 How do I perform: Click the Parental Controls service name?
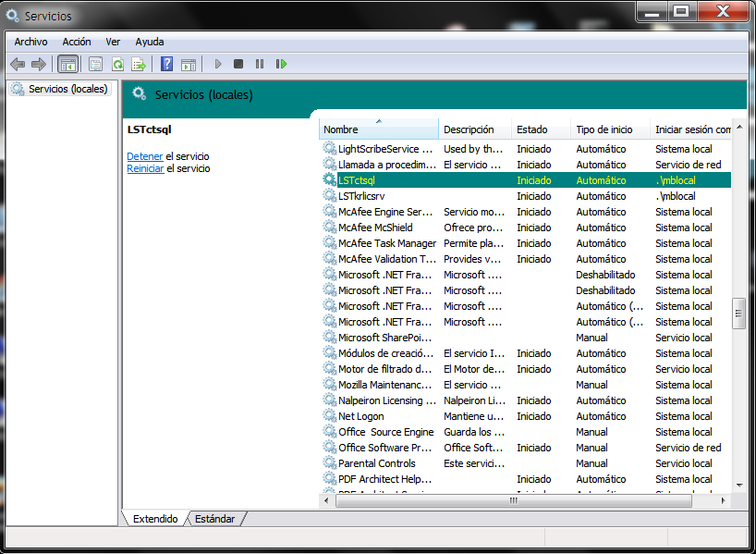[376, 462]
